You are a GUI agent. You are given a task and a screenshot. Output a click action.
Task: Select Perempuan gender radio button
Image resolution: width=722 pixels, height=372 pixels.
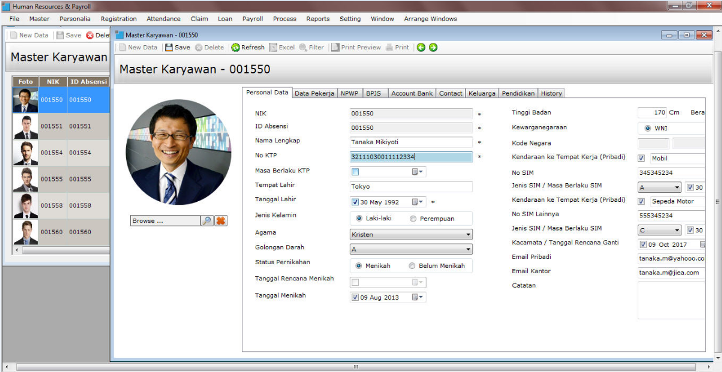tap(413, 219)
